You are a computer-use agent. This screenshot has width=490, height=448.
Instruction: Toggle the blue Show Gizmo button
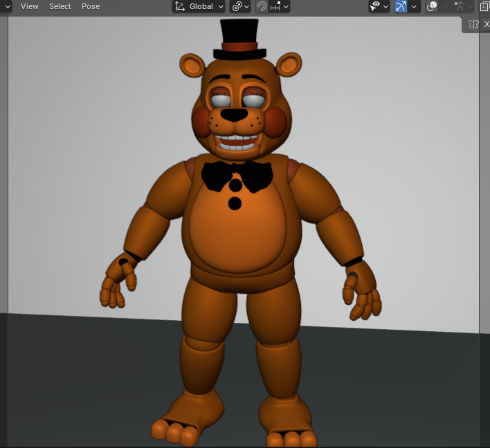click(x=401, y=6)
